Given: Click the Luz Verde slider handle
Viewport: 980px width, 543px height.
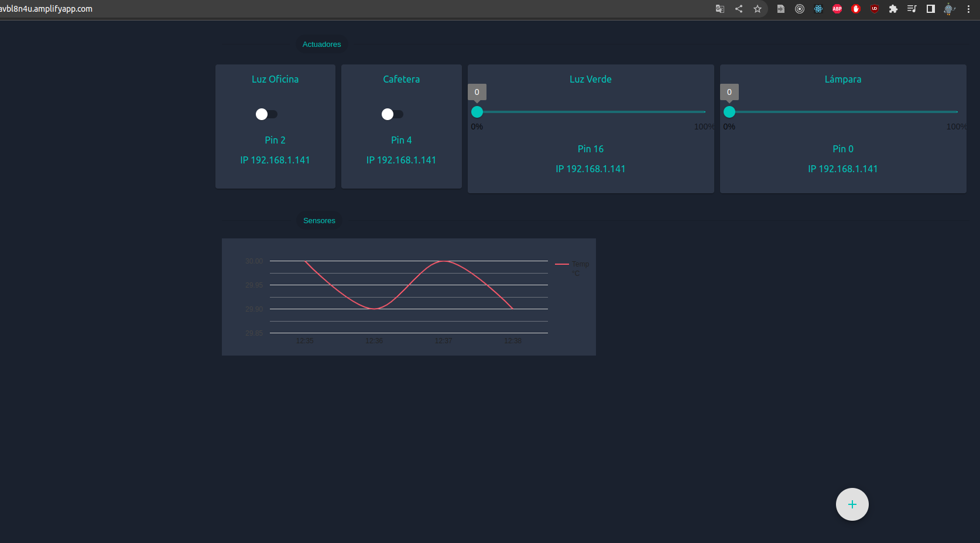Looking at the screenshot, I should click(477, 112).
